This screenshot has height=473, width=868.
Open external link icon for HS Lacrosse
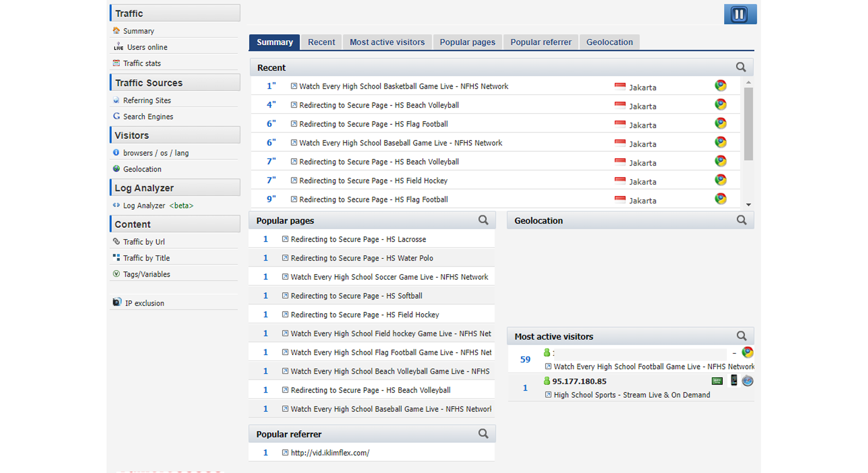(285, 239)
